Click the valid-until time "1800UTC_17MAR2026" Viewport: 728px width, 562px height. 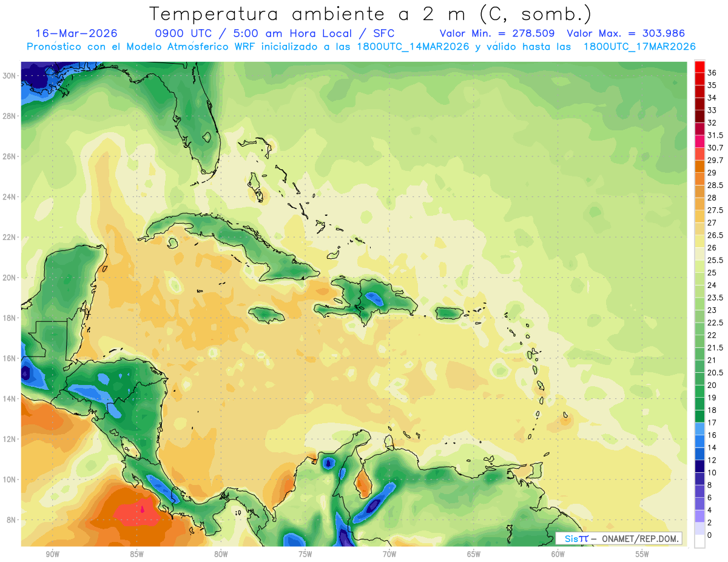tap(639, 47)
